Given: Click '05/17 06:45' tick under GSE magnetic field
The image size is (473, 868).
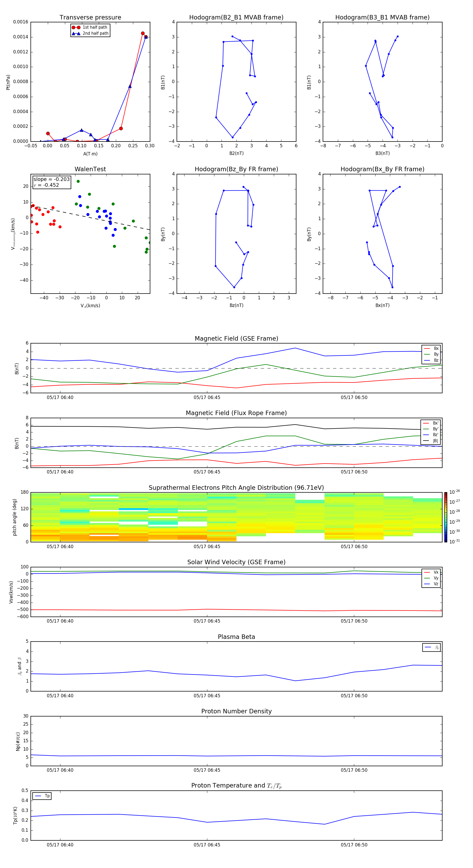Looking at the screenshot, I should [x=207, y=397].
